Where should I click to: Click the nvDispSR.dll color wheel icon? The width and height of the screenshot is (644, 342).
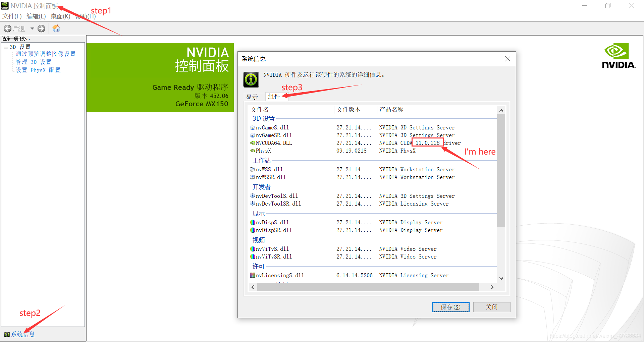(253, 230)
